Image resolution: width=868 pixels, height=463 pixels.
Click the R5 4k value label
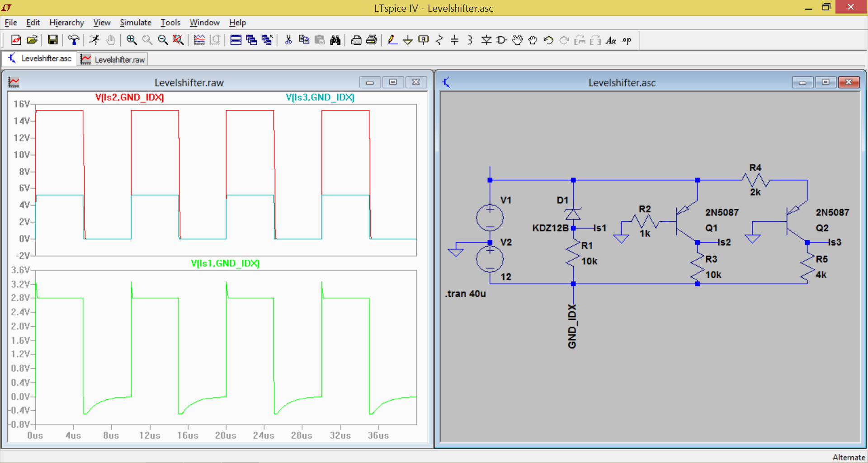(821, 275)
